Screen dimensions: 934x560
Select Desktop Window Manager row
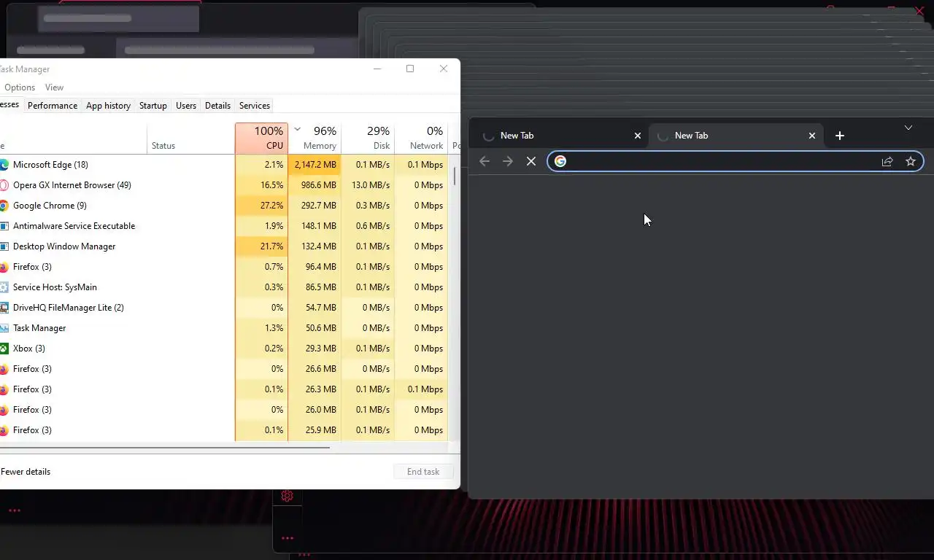click(x=223, y=246)
